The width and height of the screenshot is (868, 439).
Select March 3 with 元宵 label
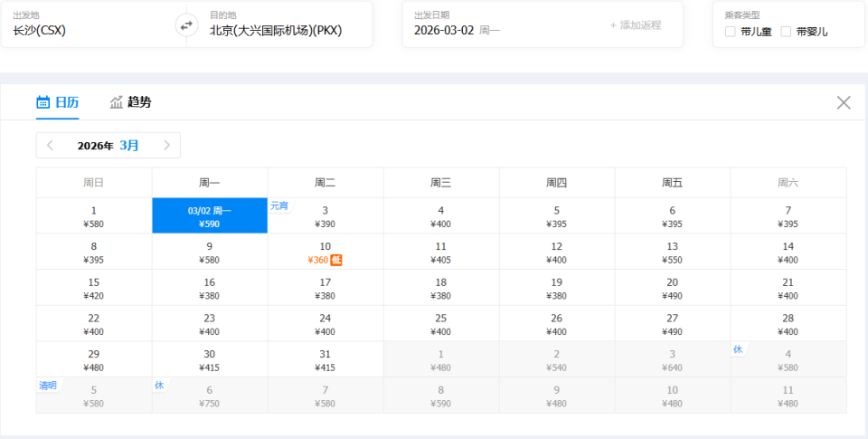point(325,215)
